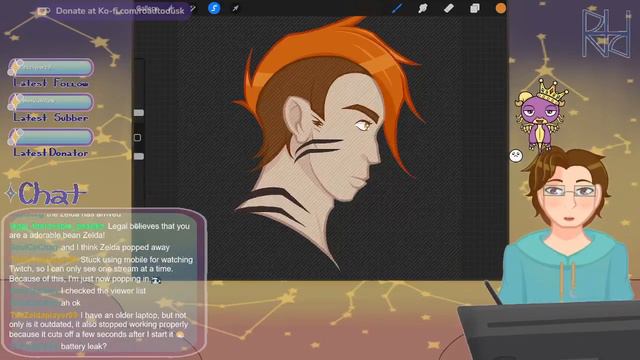The width and height of the screenshot is (640, 360).
Task: Click 'and I think Zelda popped away' message
Action: point(115,247)
